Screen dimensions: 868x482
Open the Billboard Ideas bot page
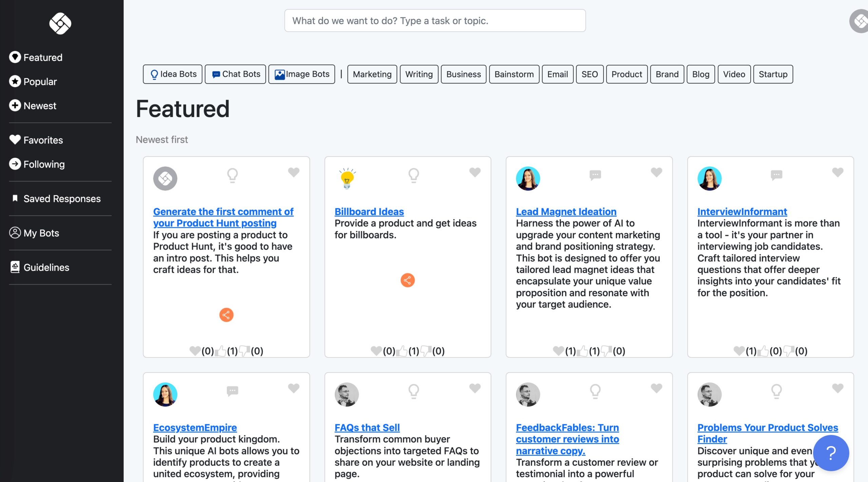point(369,211)
